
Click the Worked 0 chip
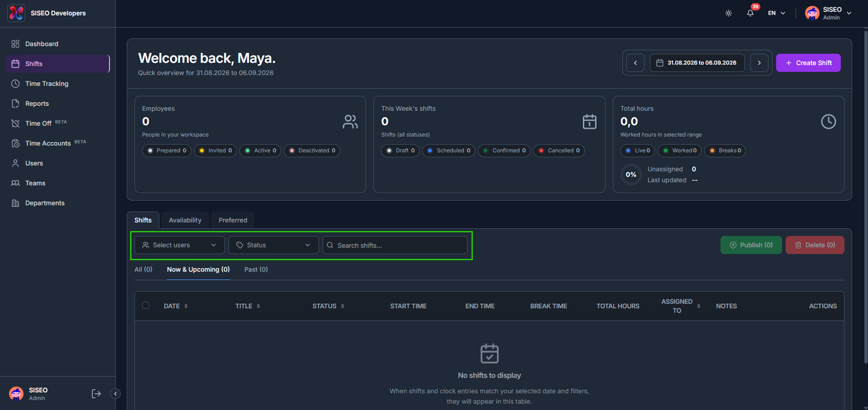point(679,151)
